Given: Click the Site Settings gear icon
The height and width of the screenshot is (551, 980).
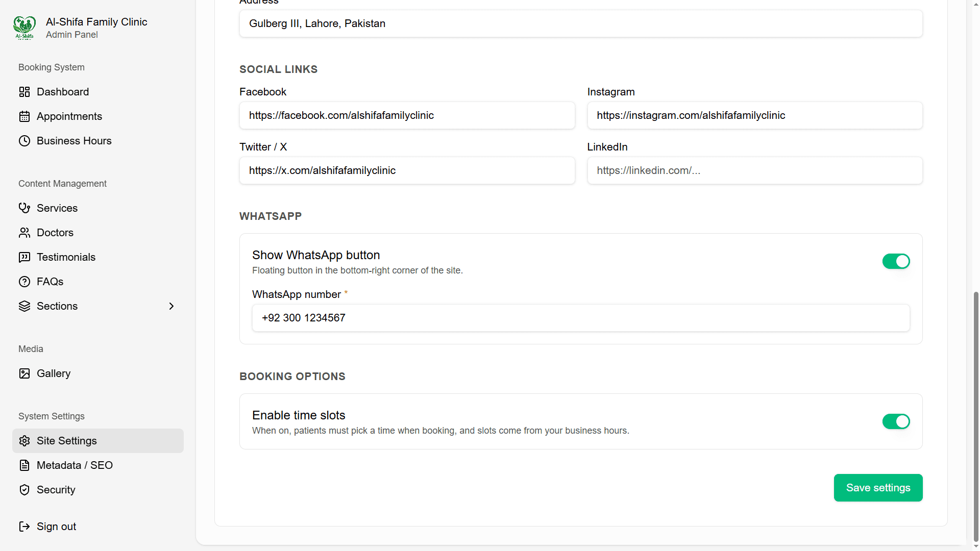Looking at the screenshot, I should 24,441.
